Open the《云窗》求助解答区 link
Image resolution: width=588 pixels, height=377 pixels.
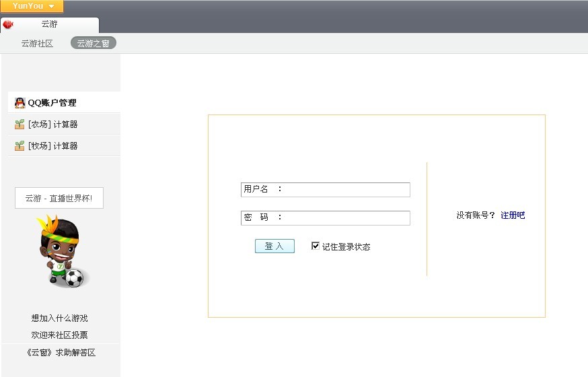click(61, 353)
